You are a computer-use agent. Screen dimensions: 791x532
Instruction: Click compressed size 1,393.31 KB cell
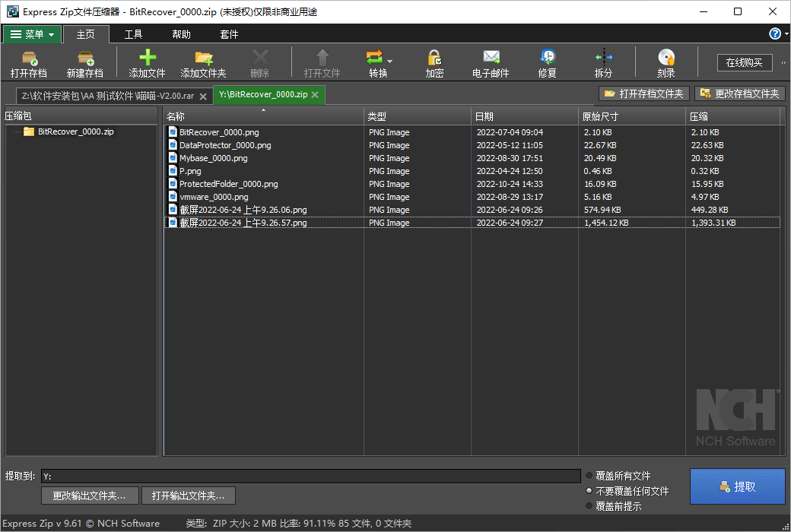click(713, 223)
